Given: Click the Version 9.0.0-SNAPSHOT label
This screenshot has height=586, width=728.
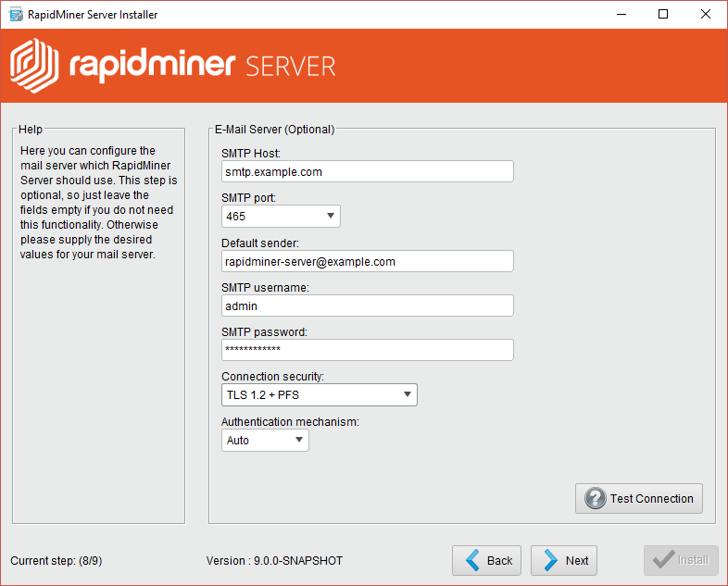Looking at the screenshot, I should (x=274, y=561).
